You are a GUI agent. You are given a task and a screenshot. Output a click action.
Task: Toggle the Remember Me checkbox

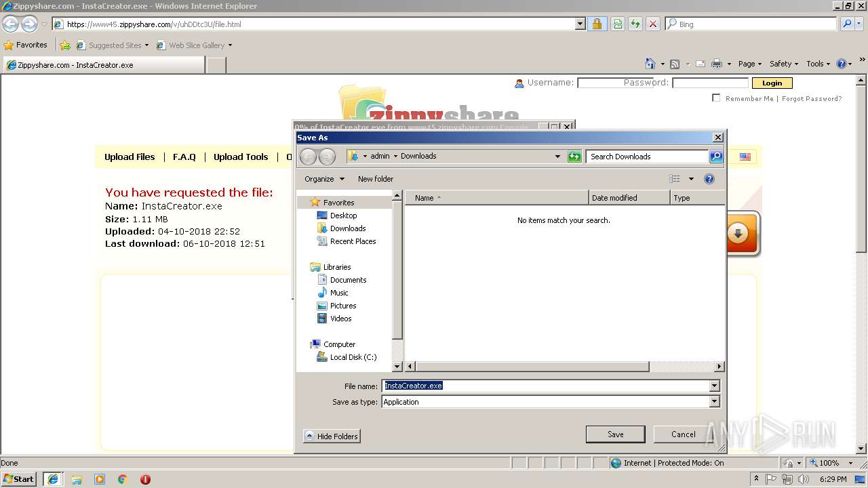[716, 98]
